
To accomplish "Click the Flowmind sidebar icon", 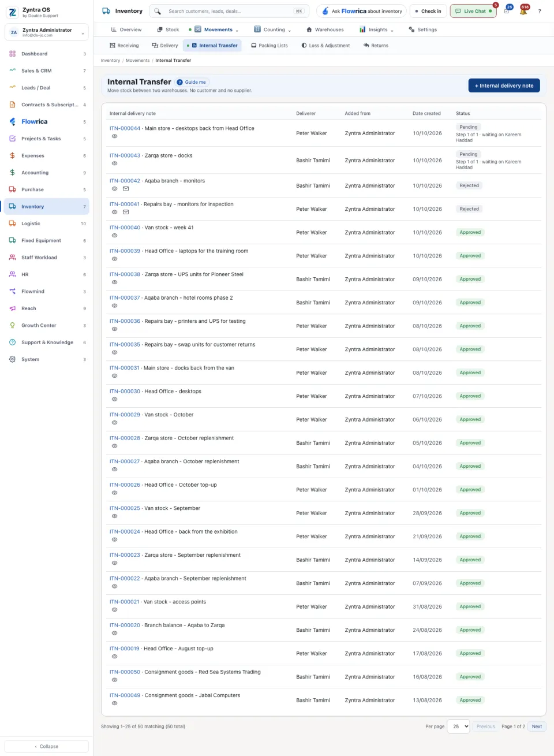I will coord(12,292).
